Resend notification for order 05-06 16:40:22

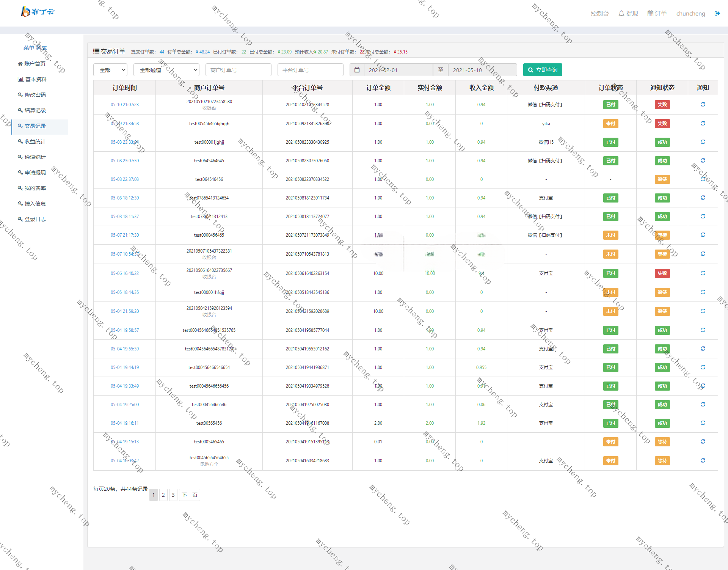point(703,273)
